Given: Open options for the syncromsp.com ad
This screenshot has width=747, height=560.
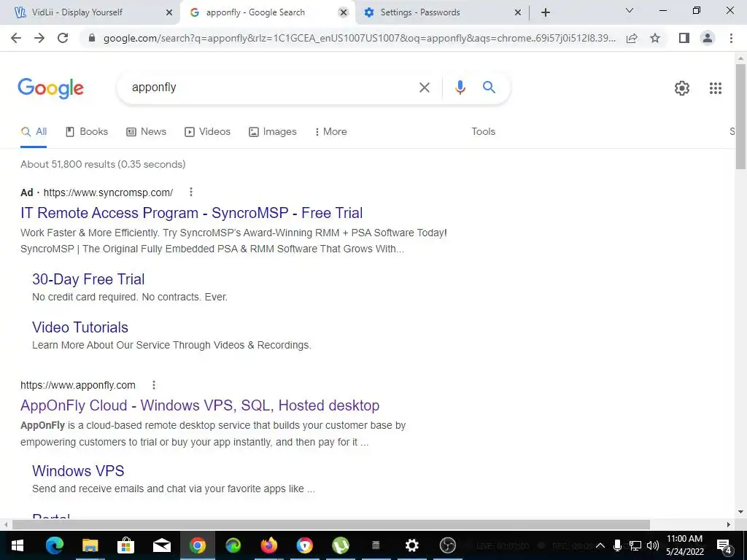Looking at the screenshot, I should pos(191,192).
